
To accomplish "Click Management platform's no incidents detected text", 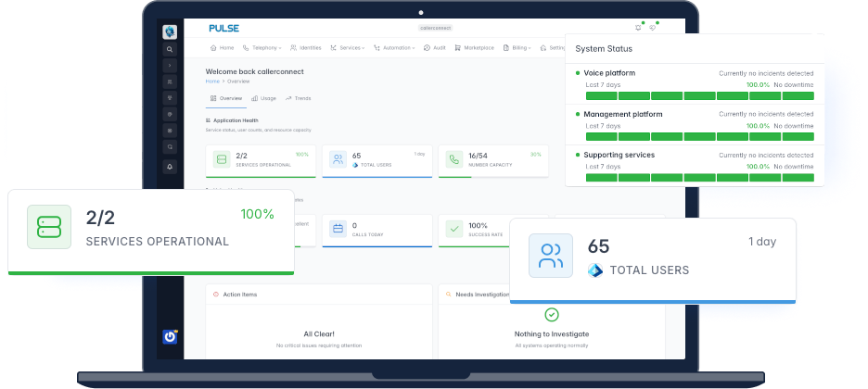I will (x=766, y=114).
